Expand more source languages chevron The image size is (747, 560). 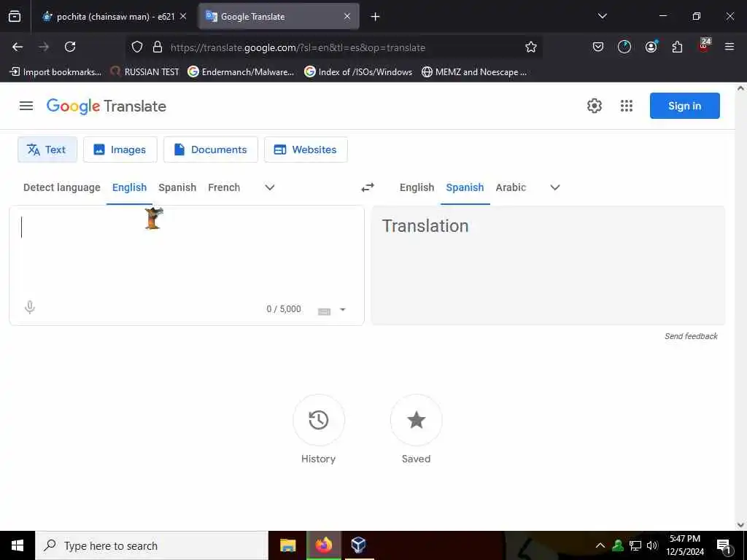tap(270, 187)
